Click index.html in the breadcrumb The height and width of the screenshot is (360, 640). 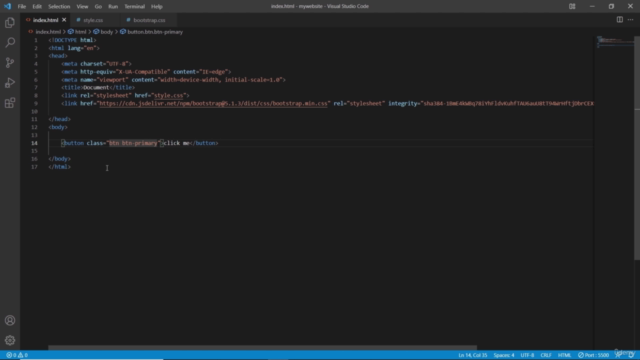48,32
